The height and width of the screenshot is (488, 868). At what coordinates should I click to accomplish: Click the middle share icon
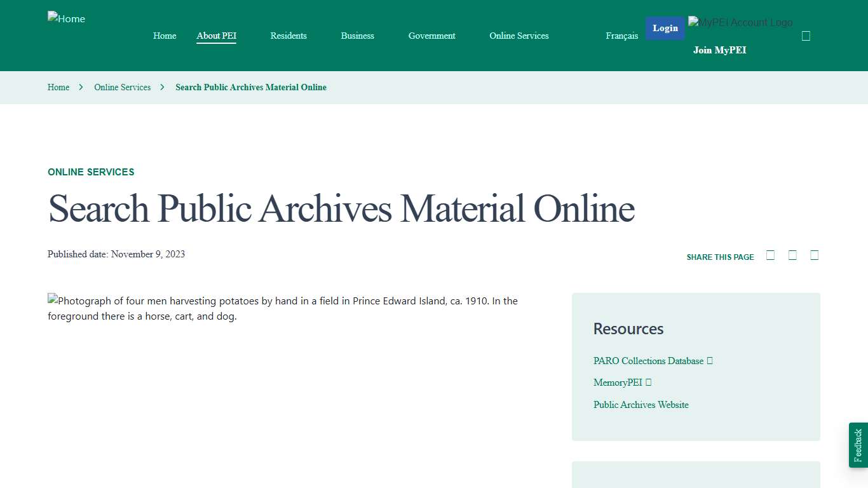coord(792,254)
